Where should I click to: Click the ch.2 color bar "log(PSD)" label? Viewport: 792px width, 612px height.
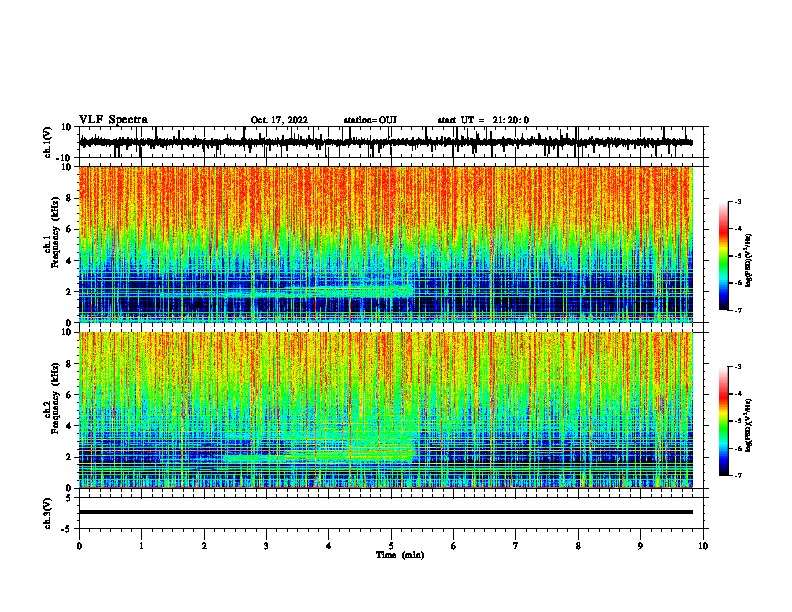(749, 425)
